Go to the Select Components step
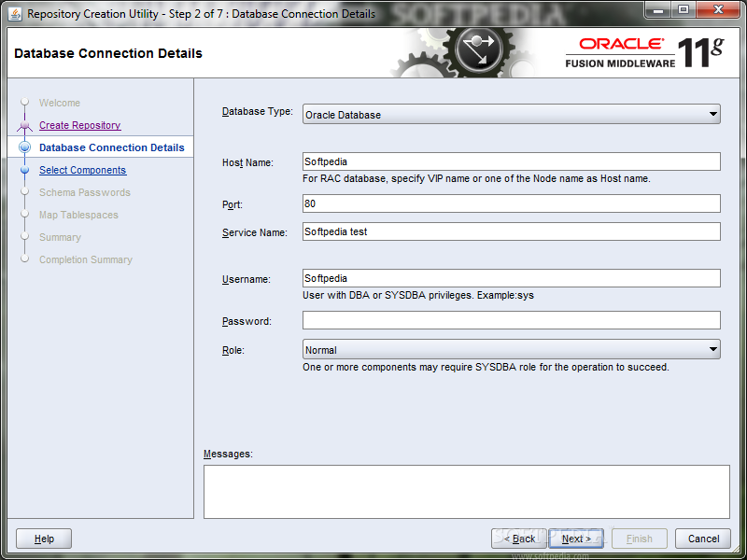Screen dimensions: 747x560 coord(83,170)
